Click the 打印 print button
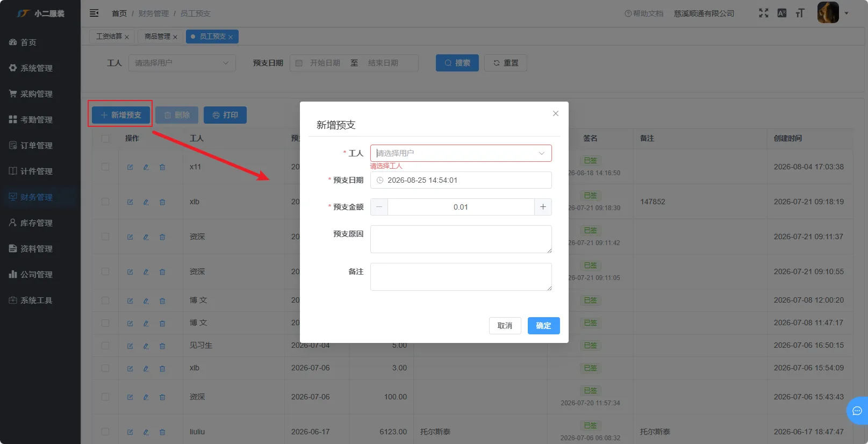 [x=225, y=115]
